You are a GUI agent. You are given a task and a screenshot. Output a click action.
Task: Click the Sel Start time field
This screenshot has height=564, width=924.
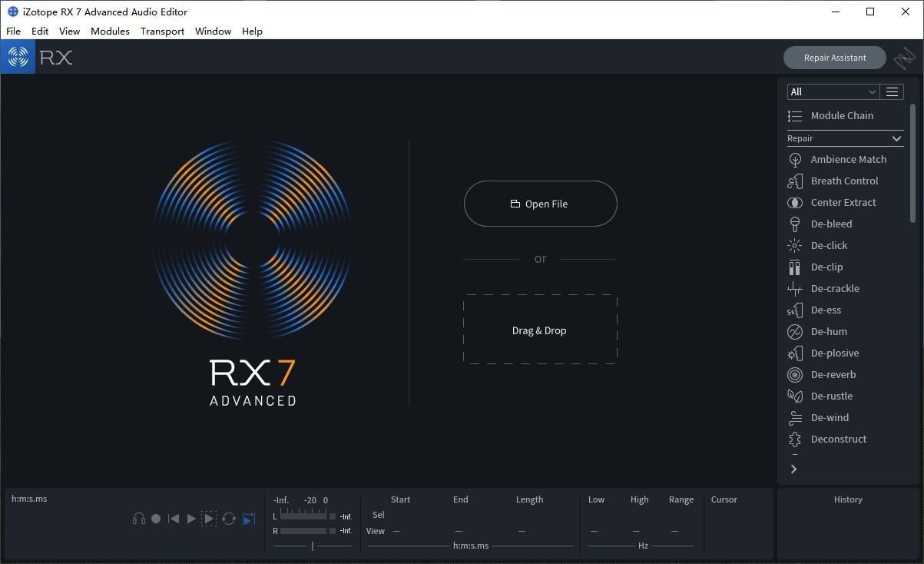click(x=400, y=515)
